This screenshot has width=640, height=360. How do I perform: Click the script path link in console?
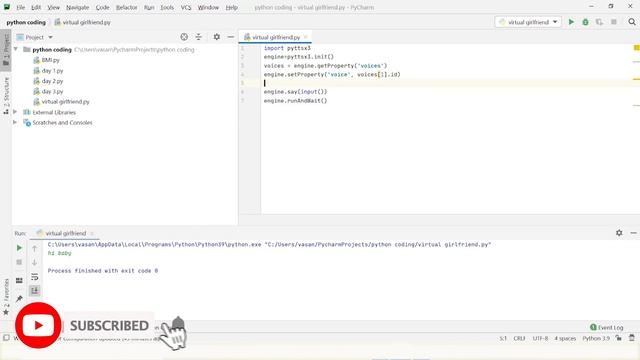coord(377,244)
